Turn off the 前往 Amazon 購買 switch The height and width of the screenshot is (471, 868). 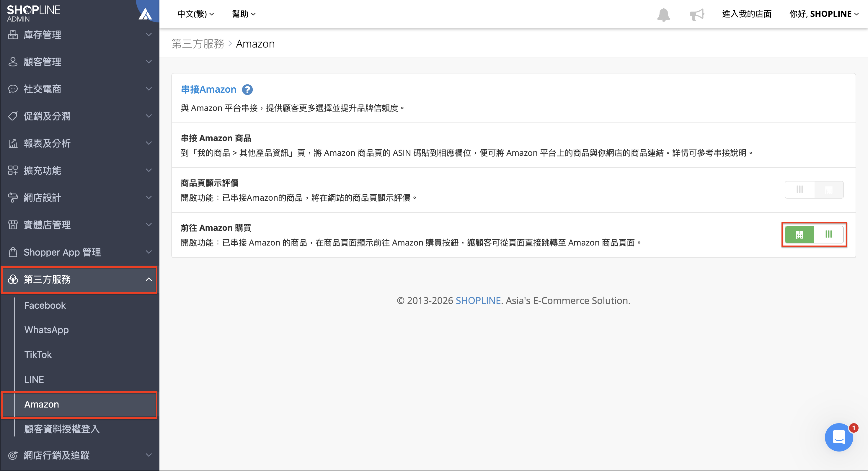click(x=814, y=235)
